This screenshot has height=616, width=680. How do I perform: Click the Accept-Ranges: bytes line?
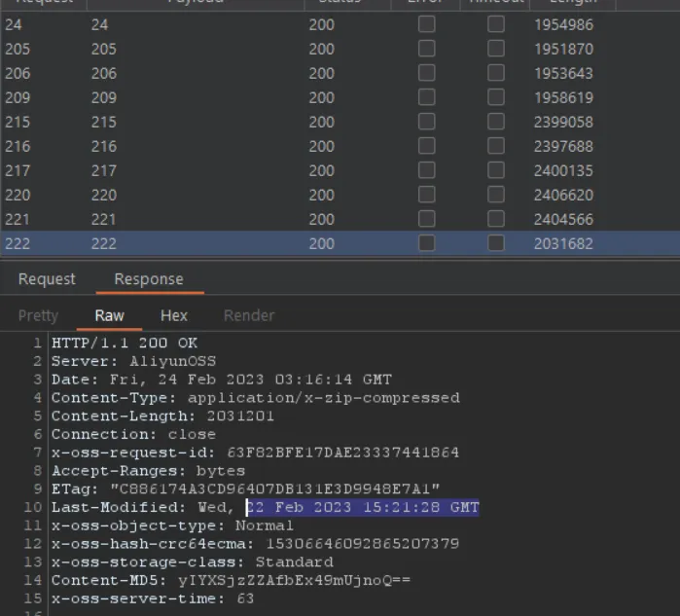tap(148, 471)
